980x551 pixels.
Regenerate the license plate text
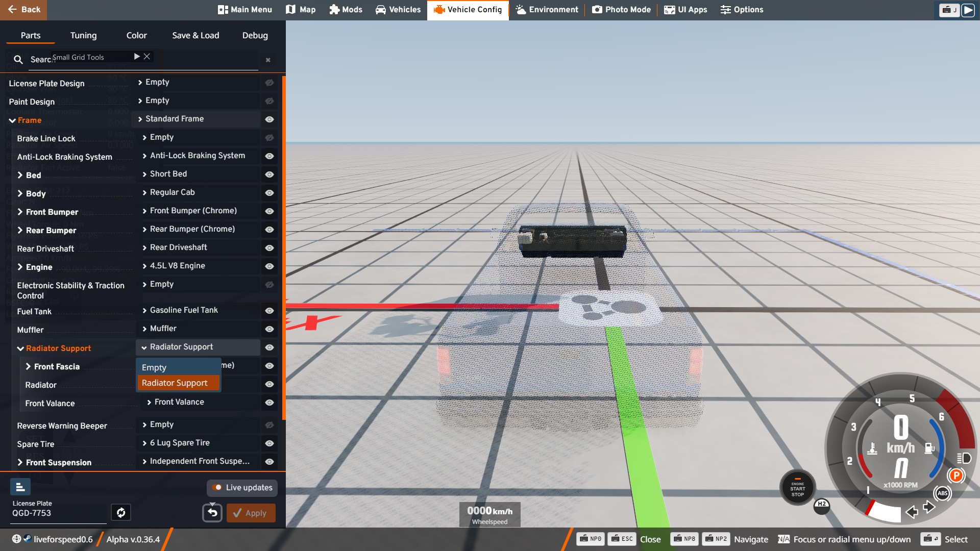click(x=121, y=512)
